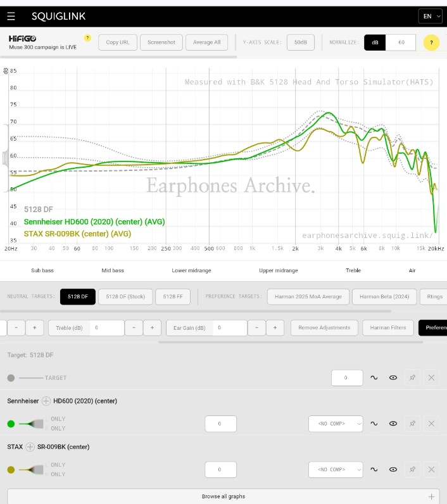Pin the HD600 curve
This screenshot has width=447, height=504.
412,424
